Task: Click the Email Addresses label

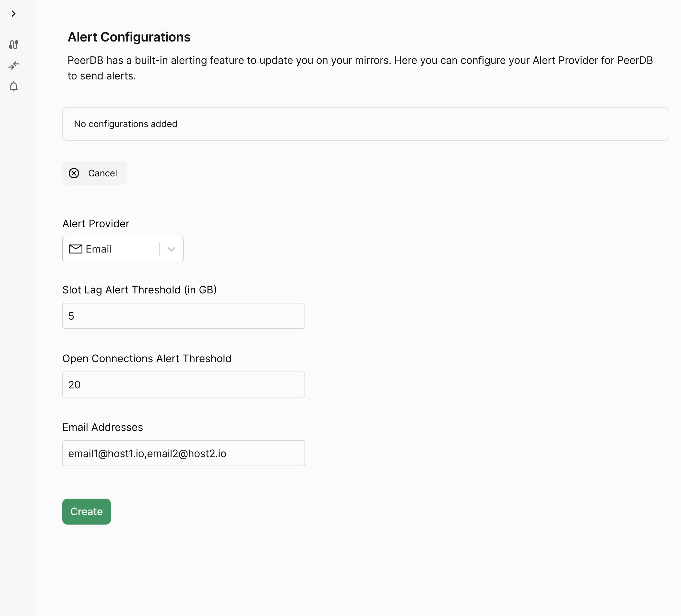Action: pos(103,427)
